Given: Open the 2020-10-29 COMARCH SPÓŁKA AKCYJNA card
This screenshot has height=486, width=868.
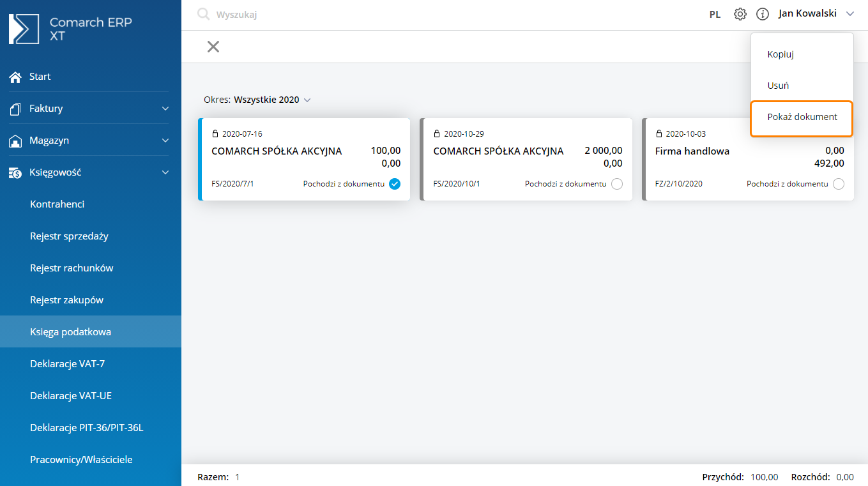Looking at the screenshot, I should 526,159.
